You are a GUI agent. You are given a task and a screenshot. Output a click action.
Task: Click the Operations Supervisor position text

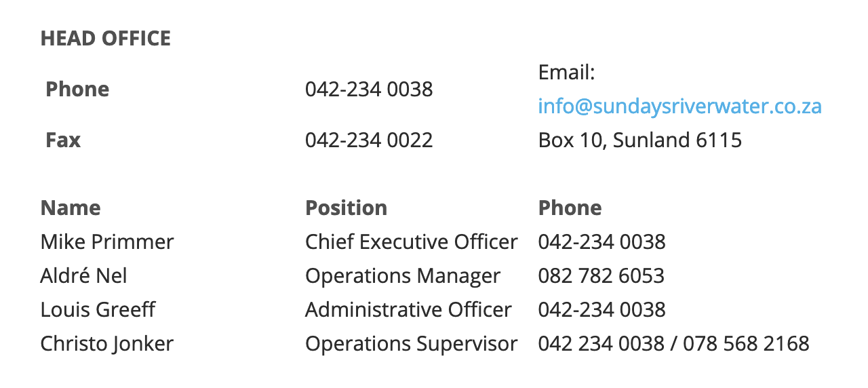tap(412, 344)
